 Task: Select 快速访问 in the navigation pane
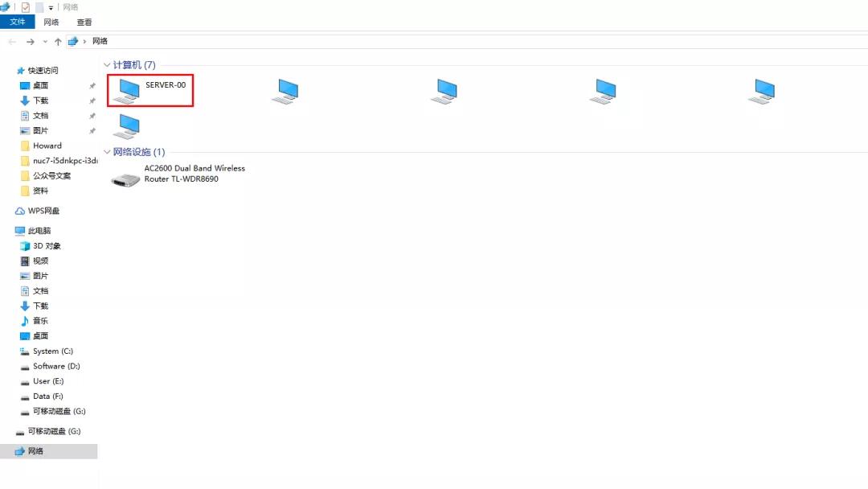point(43,70)
